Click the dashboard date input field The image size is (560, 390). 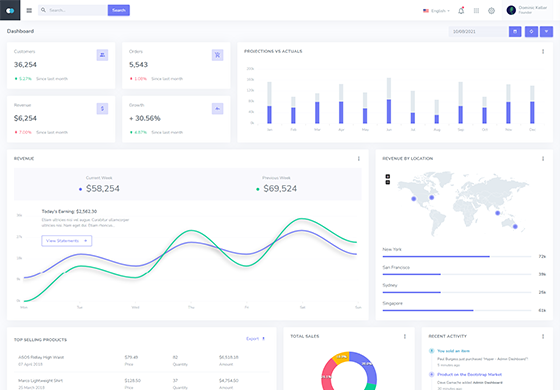click(479, 31)
